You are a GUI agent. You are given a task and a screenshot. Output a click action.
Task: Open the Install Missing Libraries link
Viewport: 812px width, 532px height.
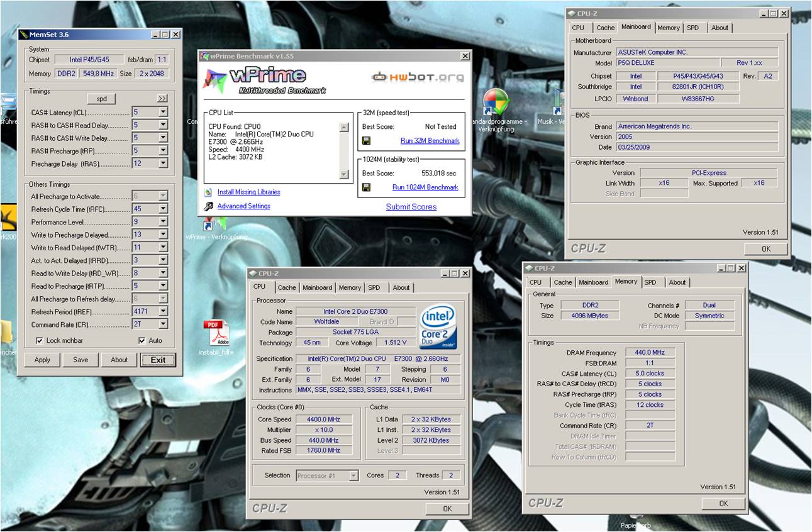tap(249, 192)
